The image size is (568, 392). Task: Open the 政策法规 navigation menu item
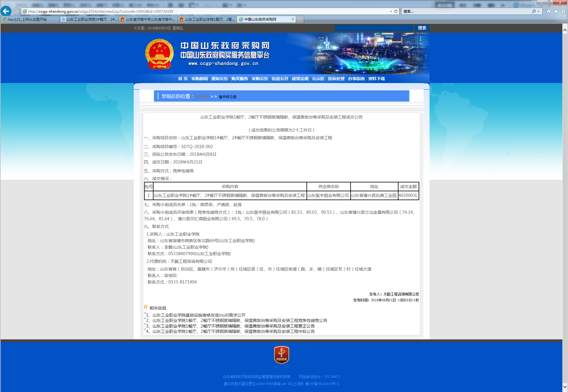click(300, 79)
